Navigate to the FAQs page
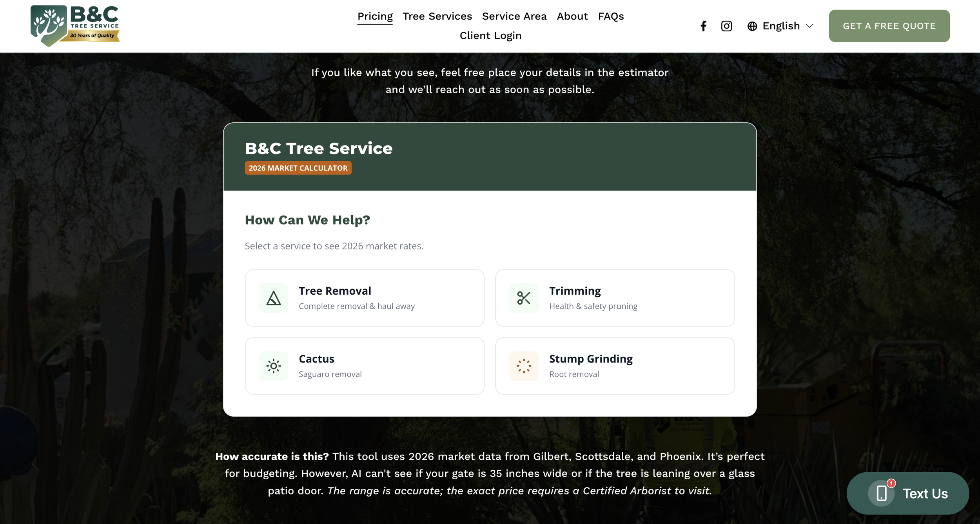This screenshot has width=980, height=524. [610, 16]
